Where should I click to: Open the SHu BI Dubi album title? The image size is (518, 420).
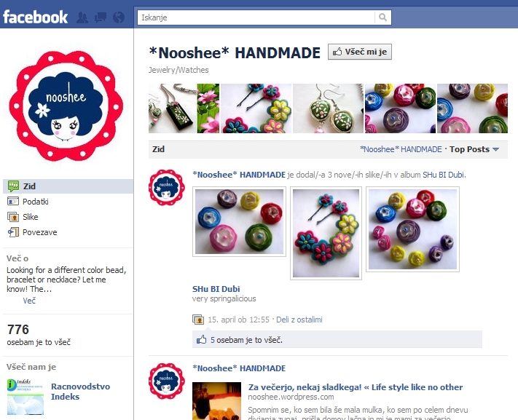[x=216, y=289]
